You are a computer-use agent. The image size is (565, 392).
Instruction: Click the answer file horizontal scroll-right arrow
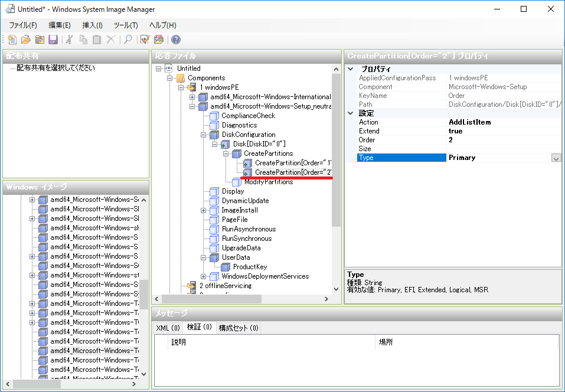point(326,299)
